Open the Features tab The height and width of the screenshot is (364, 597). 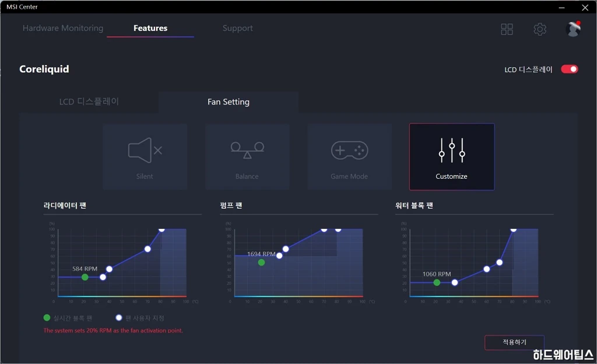(x=150, y=28)
